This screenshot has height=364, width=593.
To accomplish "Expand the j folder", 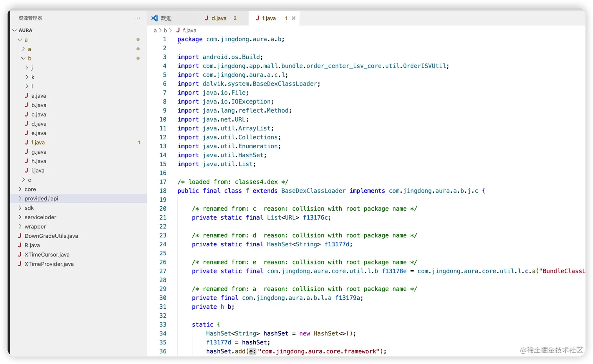I will [27, 68].
